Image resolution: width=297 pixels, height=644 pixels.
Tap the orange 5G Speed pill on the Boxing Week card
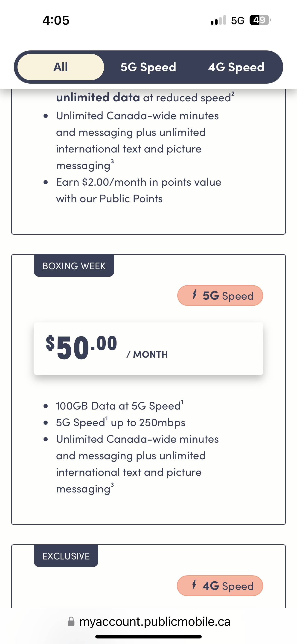click(220, 296)
